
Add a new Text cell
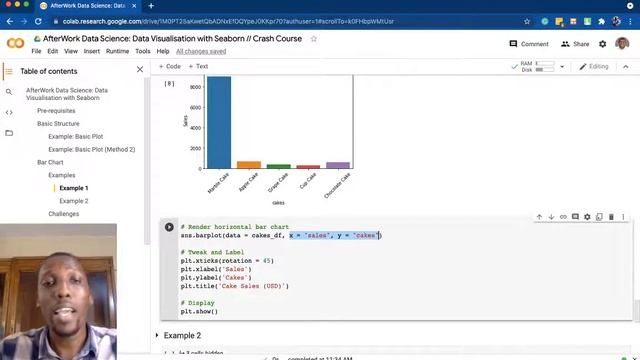point(198,66)
